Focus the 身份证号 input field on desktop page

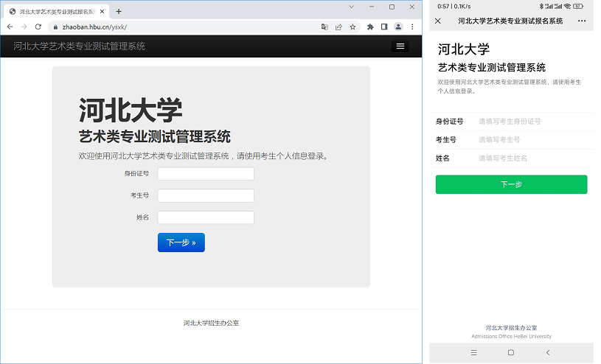tap(206, 174)
